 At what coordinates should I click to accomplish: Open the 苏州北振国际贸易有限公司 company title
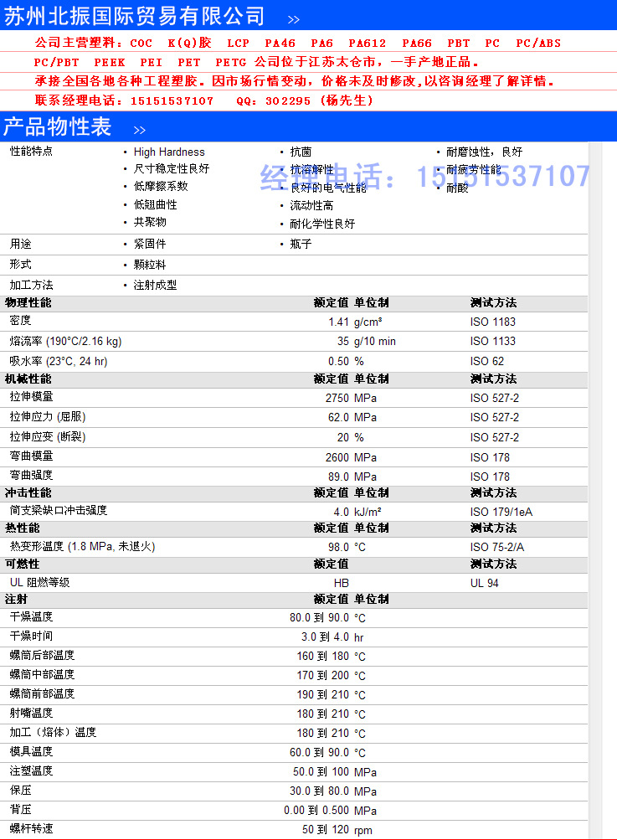tap(135, 16)
